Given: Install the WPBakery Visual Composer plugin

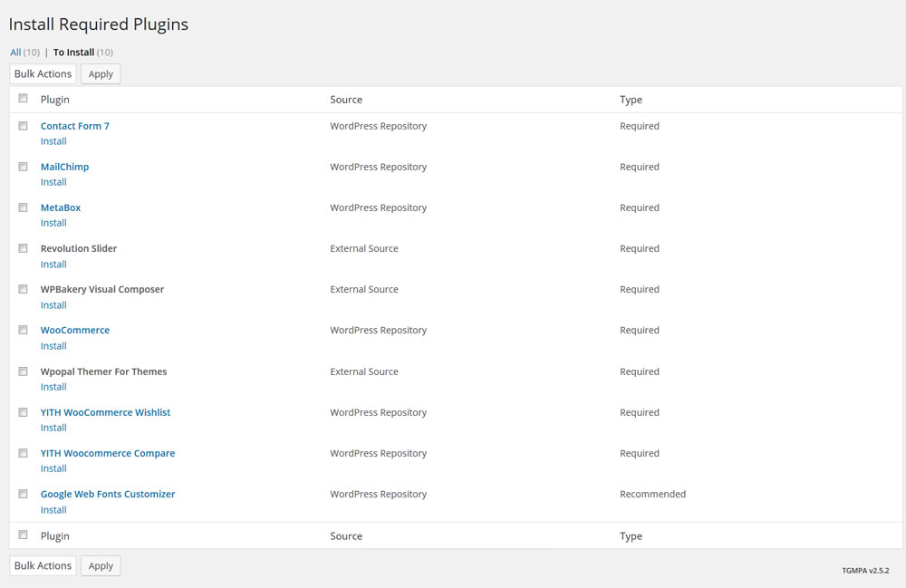Looking at the screenshot, I should [53, 305].
